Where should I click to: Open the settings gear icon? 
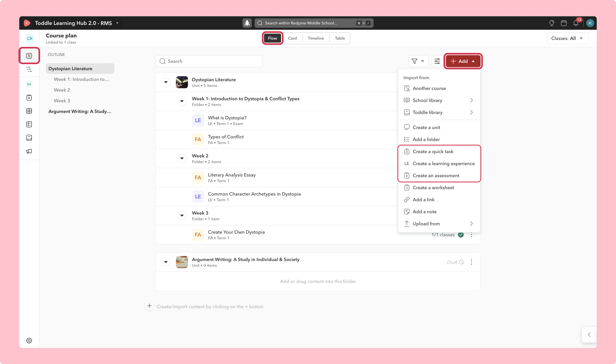(x=29, y=340)
